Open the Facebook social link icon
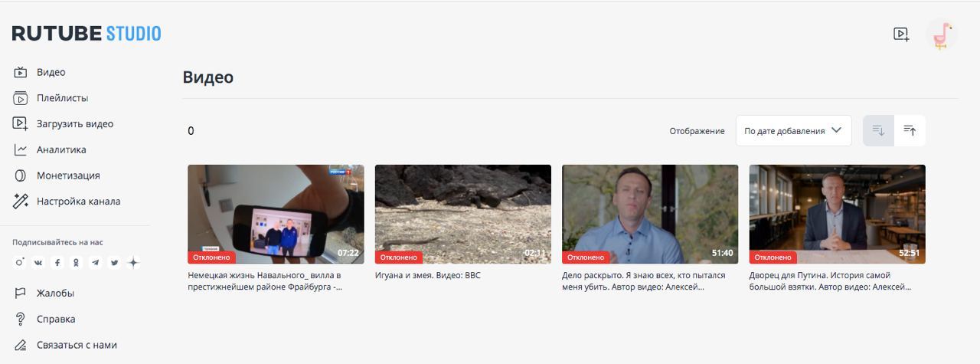980x364 pixels. click(x=57, y=263)
